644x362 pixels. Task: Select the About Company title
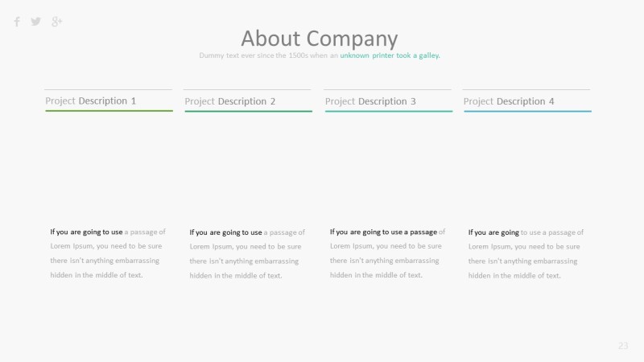(320, 38)
